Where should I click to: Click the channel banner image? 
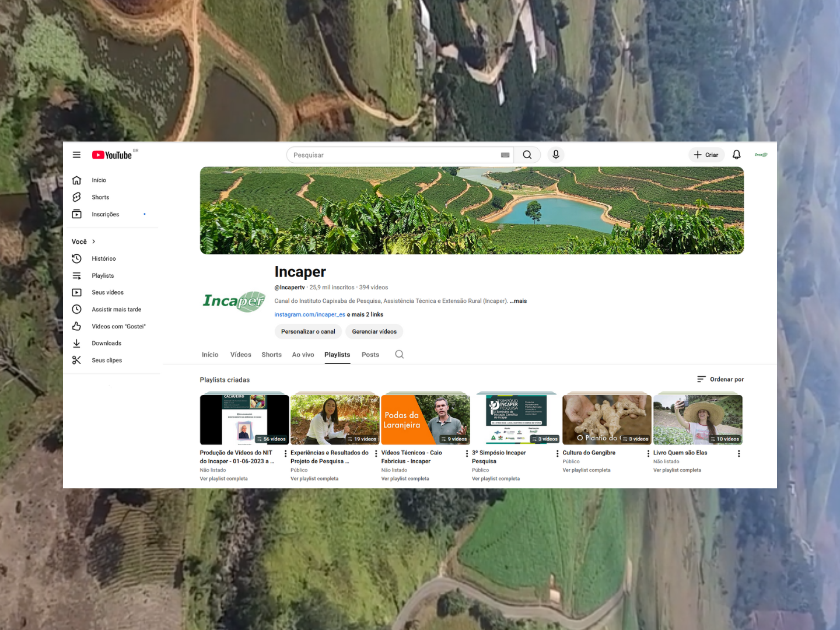[x=472, y=211]
